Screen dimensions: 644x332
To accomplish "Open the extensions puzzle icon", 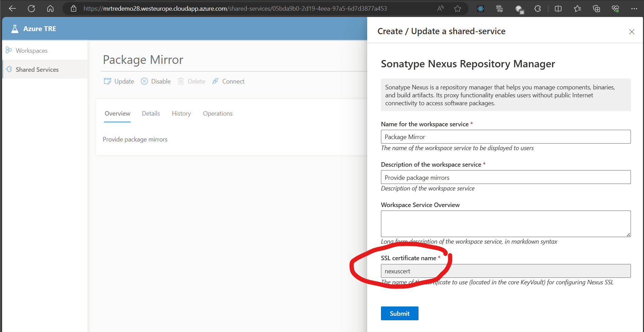I will 537,9.
